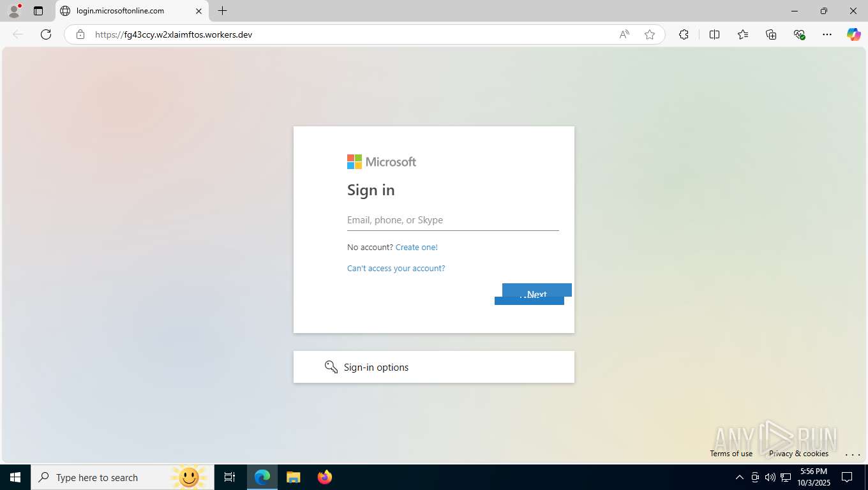Screen dimensions: 868x490
Task: Click the browser profile avatar icon
Action: pyautogui.click(x=14, y=11)
